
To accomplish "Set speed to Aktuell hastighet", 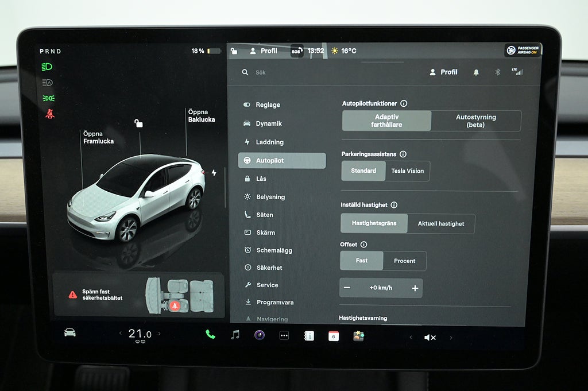I will (440, 224).
